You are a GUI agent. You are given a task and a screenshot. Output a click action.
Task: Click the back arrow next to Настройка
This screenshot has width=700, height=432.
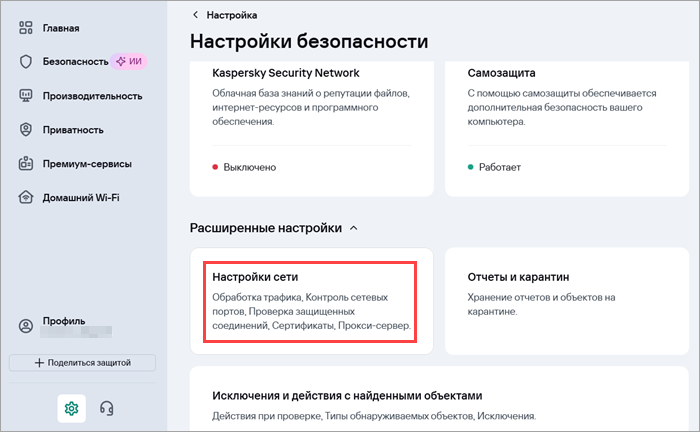pyautogui.click(x=195, y=15)
